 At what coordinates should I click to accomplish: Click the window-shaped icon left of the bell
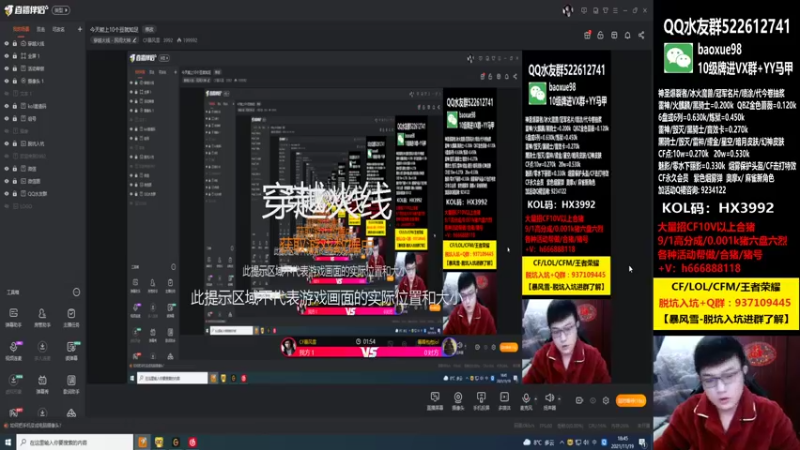[614, 35]
